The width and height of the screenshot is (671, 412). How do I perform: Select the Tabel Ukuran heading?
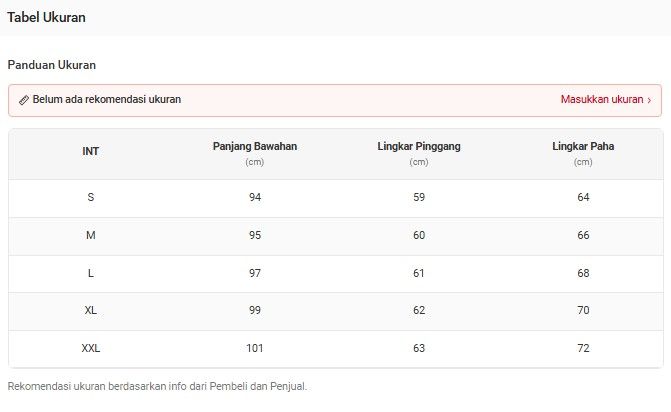46,17
